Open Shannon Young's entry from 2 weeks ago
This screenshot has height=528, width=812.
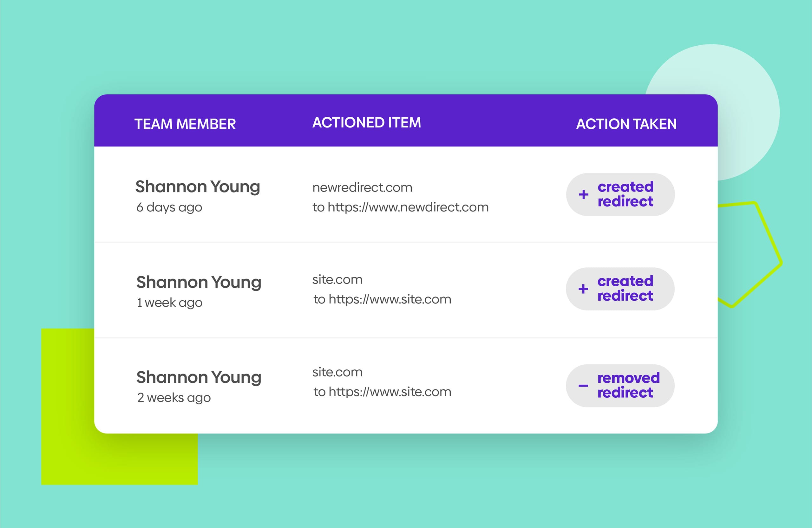pyautogui.click(x=199, y=377)
